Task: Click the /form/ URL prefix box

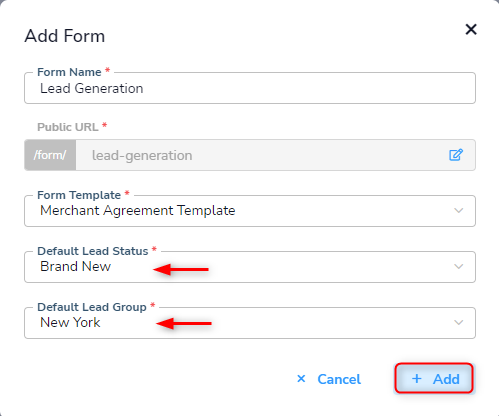Action: tap(50, 155)
